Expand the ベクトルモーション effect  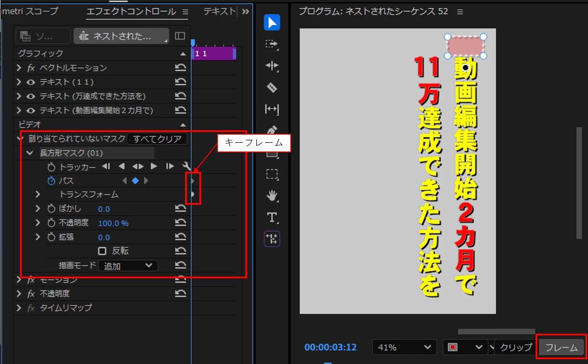pyautogui.click(x=19, y=68)
